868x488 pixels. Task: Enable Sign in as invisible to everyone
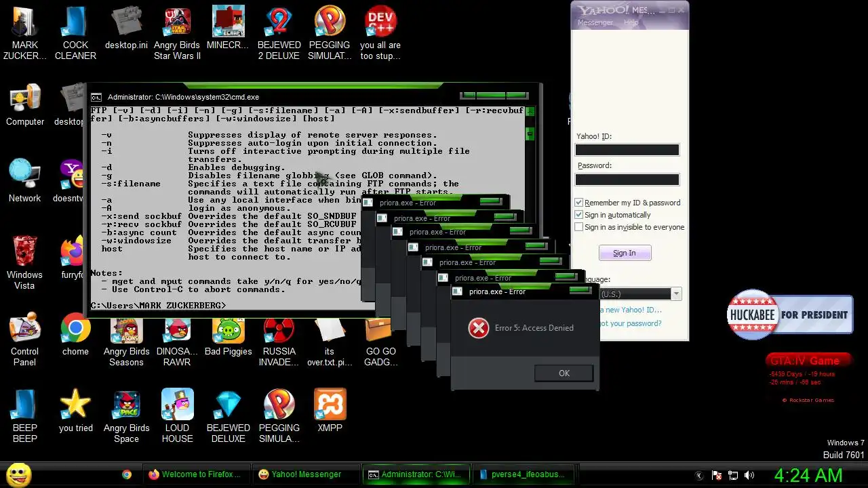[x=578, y=227]
